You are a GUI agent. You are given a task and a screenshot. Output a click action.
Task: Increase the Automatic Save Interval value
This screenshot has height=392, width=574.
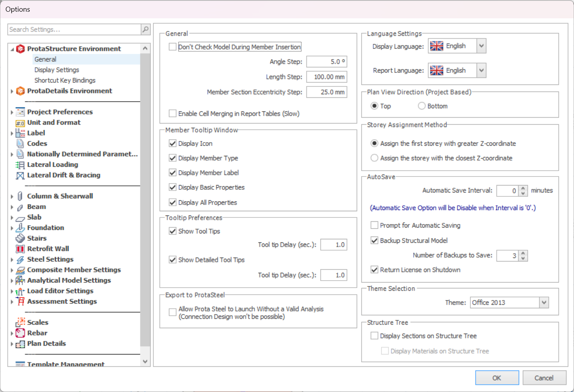point(523,188)
